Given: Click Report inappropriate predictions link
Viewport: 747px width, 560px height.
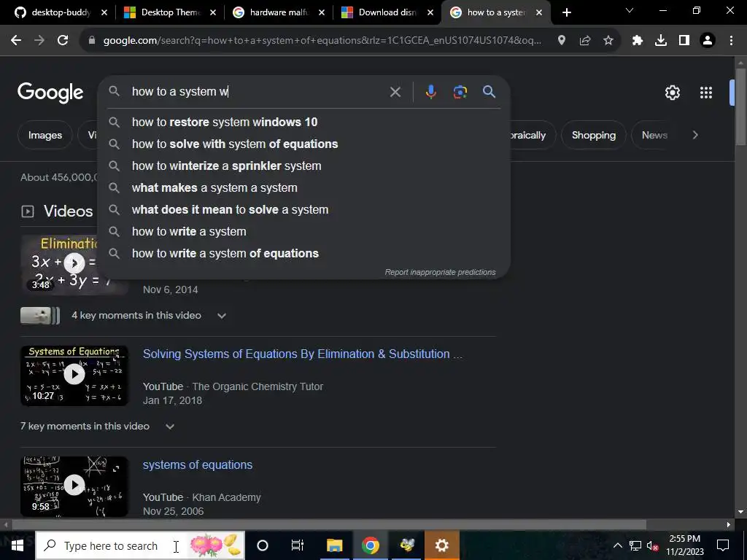Looking at the screenshot, I should [440, 273].
